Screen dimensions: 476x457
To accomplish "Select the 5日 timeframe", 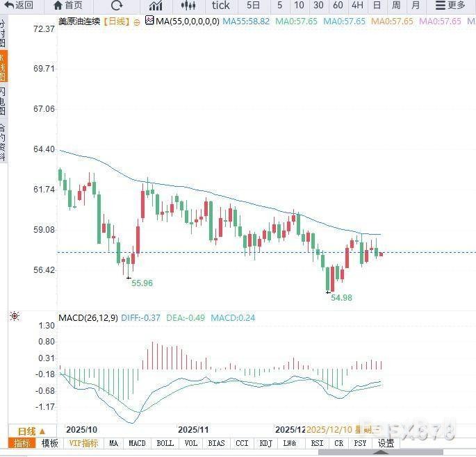I will tap(254, 6).
